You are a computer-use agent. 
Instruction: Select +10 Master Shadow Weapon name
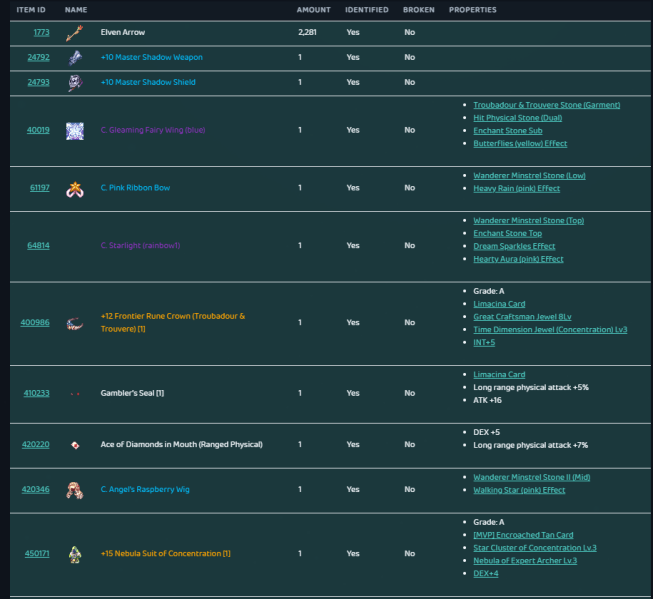click(152, 57)
